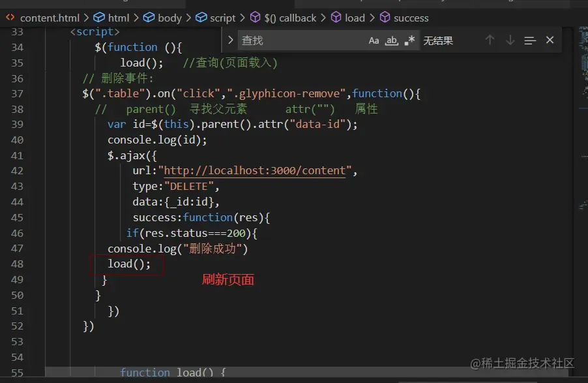Open the content.html breadcrumb item
588x383 pixels.
(50, 18)
